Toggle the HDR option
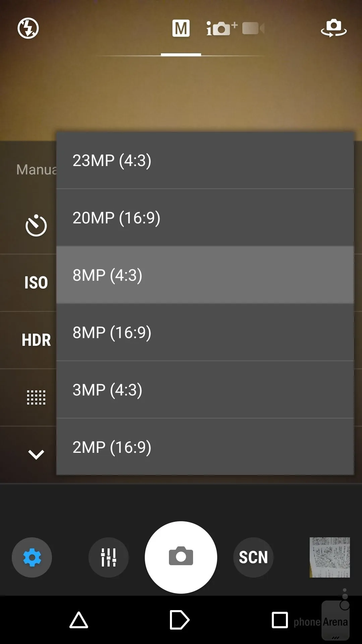The height and width of the screenshot is (644, 362). (x=36, y=340)
